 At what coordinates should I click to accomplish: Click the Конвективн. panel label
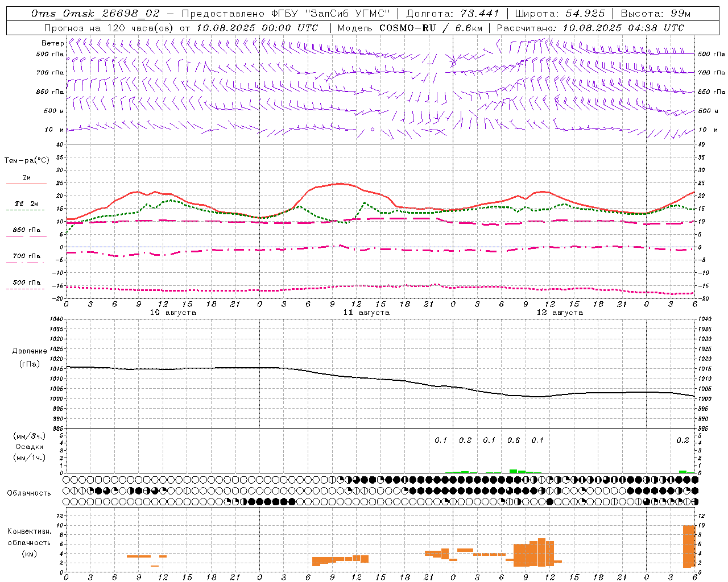[x=30, y=531]
